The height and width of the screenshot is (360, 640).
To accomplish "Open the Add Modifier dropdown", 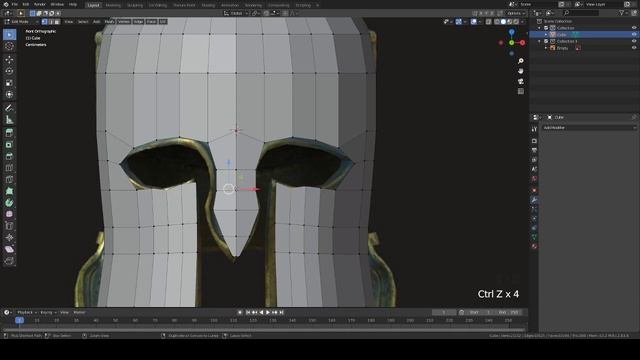I will [589, 128].
